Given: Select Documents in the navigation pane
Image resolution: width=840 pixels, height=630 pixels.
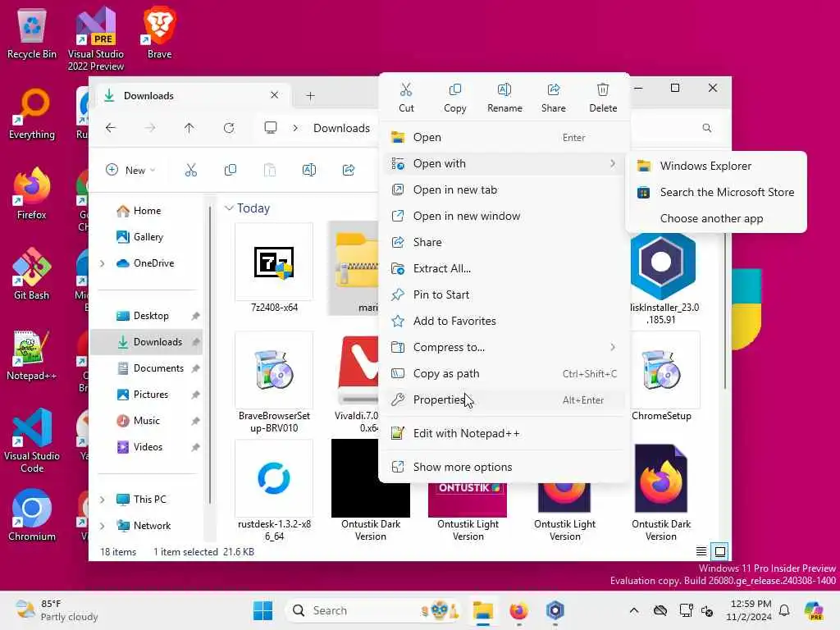Looking at the screenshot, I should point(147,368).
